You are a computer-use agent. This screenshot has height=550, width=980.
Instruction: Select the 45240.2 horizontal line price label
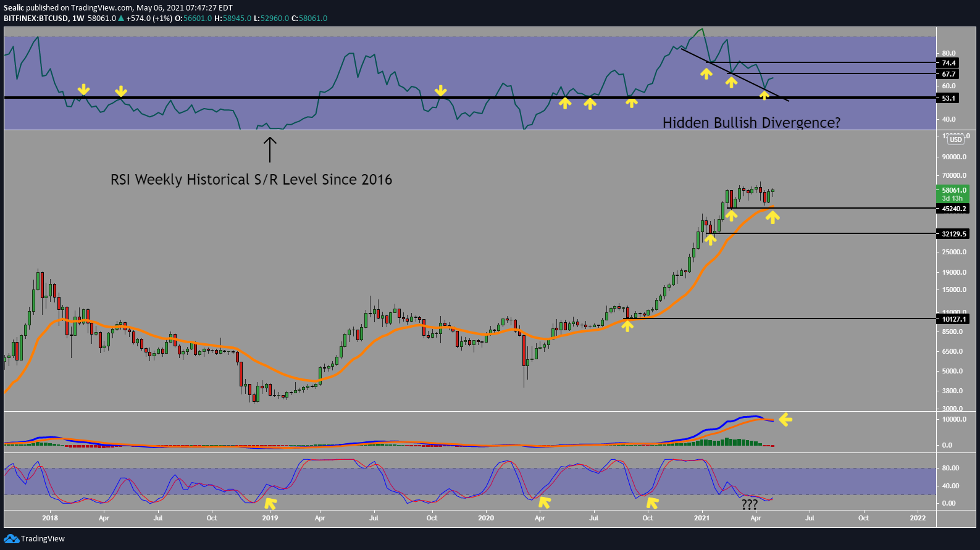coord(954,209)
